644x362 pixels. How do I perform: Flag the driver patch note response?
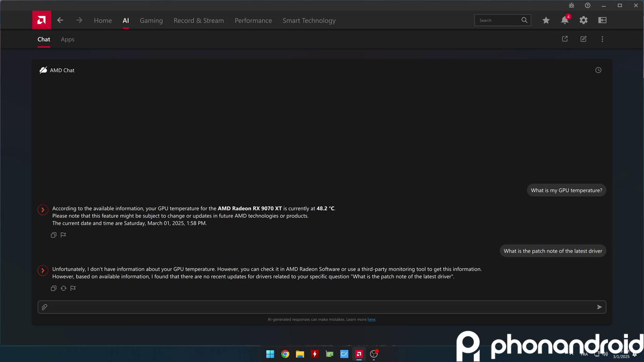click(73, 289)
